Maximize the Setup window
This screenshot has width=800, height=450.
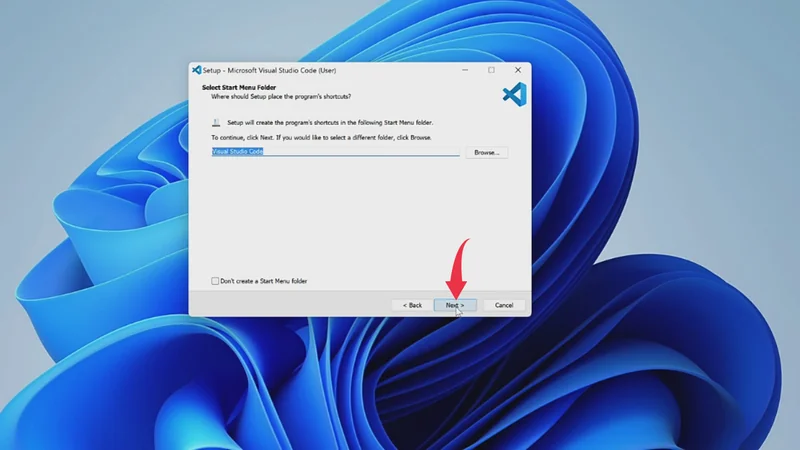pyautogui.click(x=491, y=70)
